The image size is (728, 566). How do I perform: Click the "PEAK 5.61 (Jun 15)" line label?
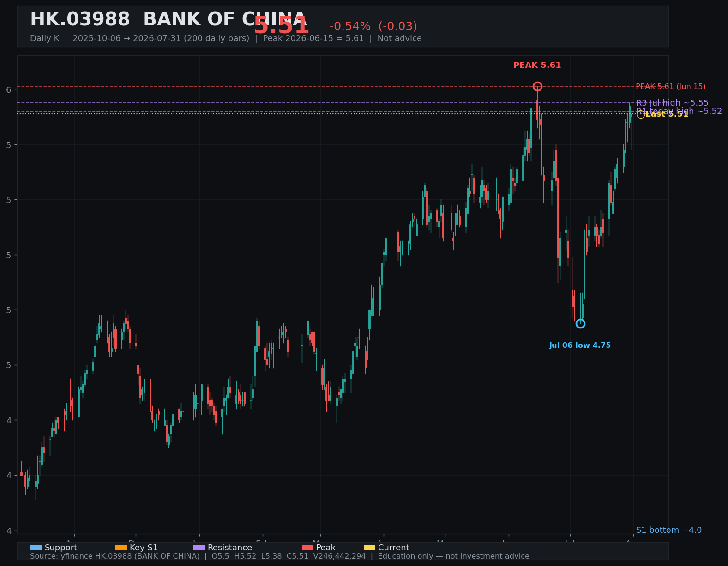click(671, 87)
